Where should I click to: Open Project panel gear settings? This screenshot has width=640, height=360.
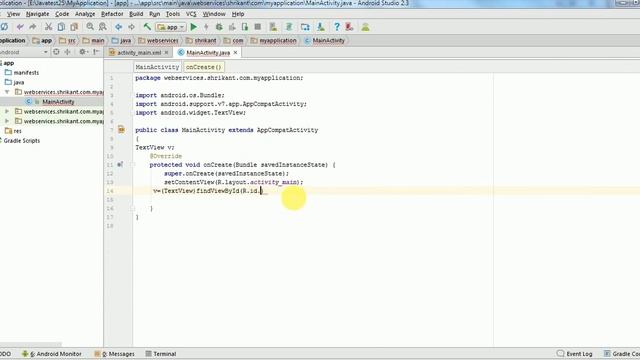[83, 52]
